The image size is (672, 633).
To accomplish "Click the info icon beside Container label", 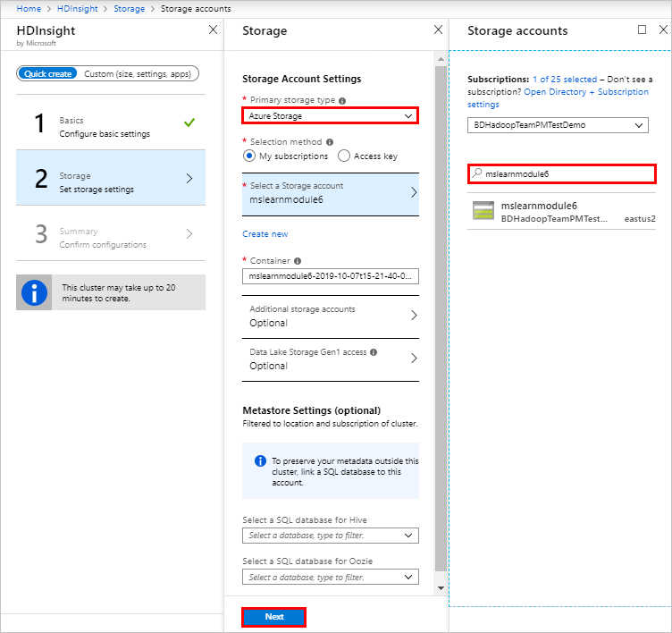I will point(298,261).
